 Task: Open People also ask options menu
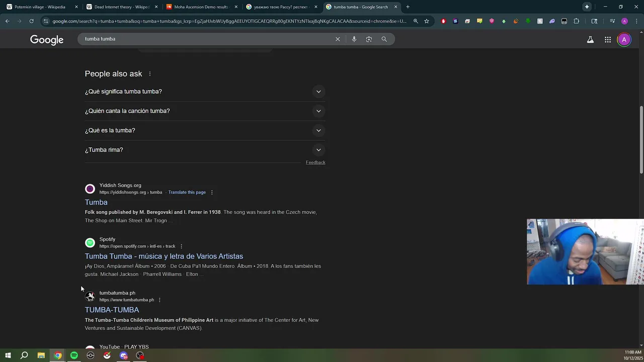click(x=149, y=74)
